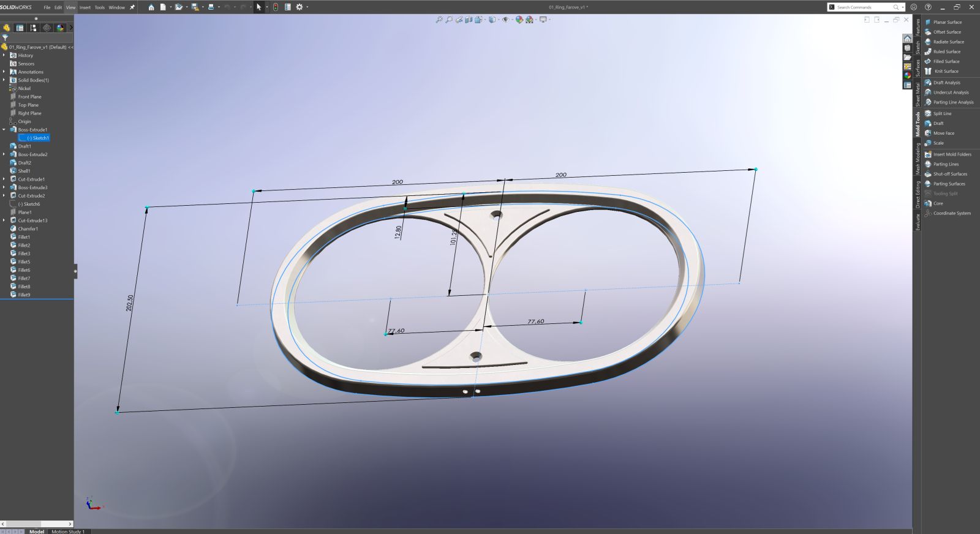The width and height of the screenshot is (980, 534).
Task: Toggle the Hide/Show Items eye icon
Action: pyautogui.click(x=505, y=20)
